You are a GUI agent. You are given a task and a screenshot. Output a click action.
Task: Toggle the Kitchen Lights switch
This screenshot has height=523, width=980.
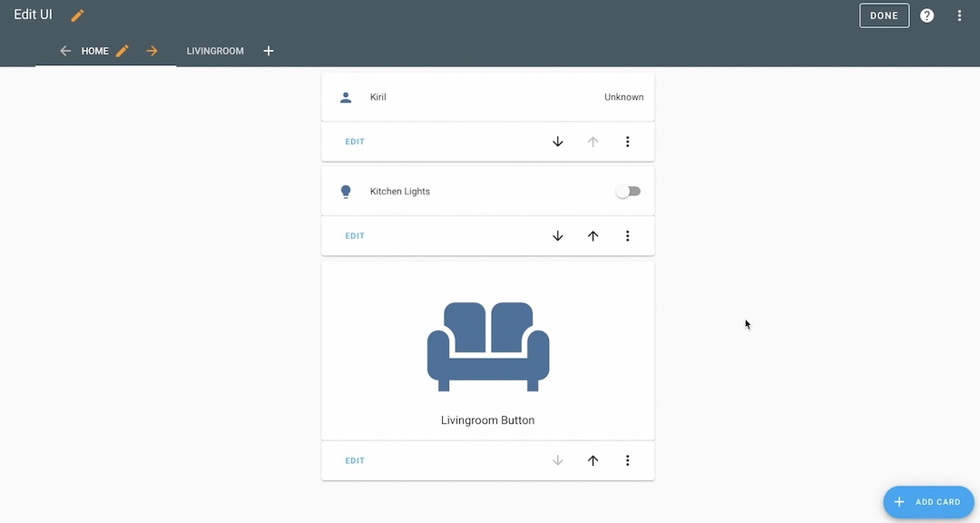point(628,192)
